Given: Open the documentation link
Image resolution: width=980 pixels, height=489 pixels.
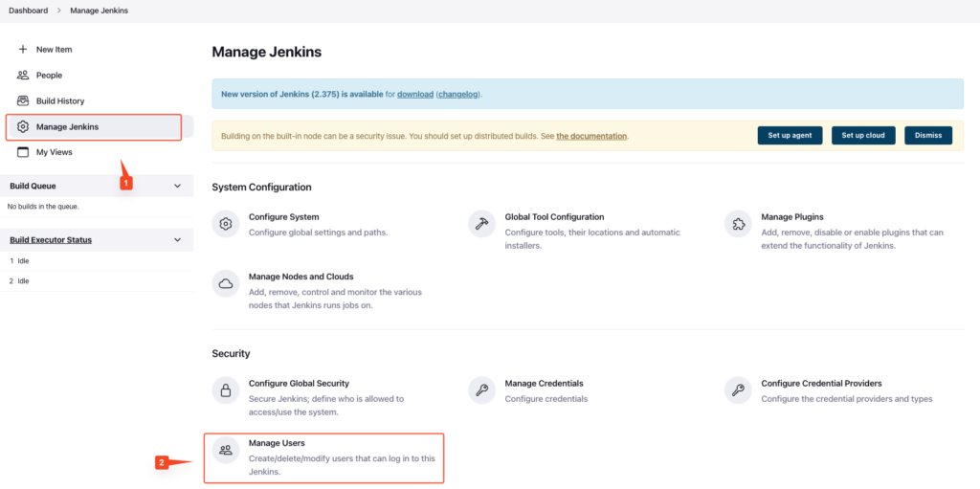Looking at the screenshot, I should [x=591, y=136].
